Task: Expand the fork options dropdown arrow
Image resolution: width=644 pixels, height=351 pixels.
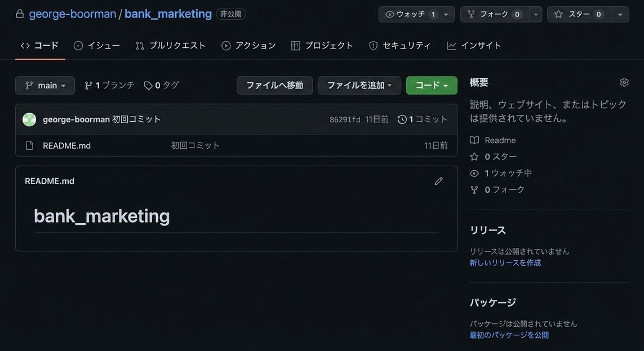Action: [x=536, y=15]
